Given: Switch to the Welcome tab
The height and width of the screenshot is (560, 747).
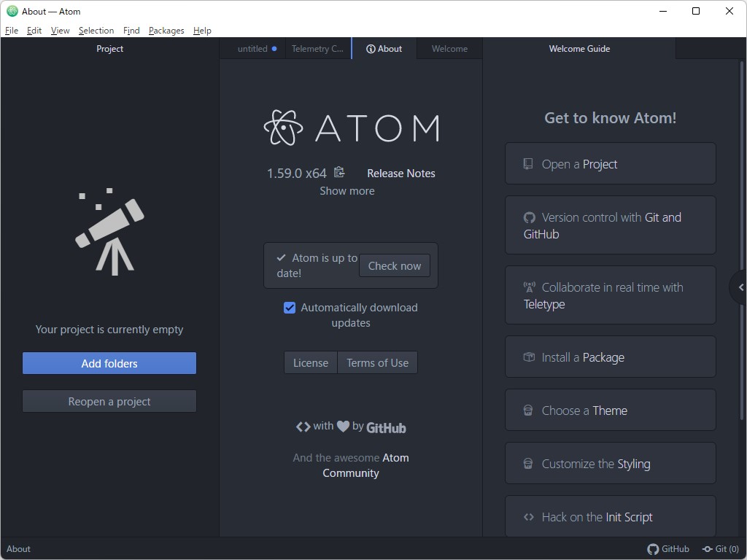Looking at the screenshot, I should click(449, 49).
